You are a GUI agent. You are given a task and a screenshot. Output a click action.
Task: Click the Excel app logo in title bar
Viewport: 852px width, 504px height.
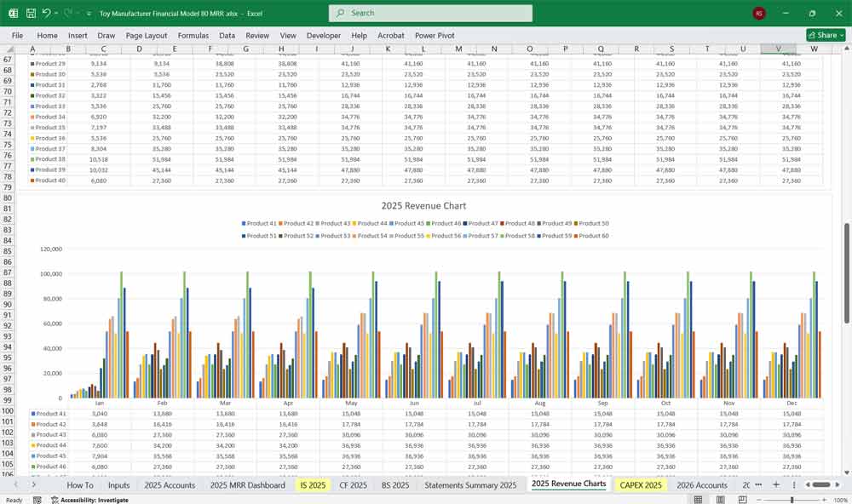click(13, 13)
